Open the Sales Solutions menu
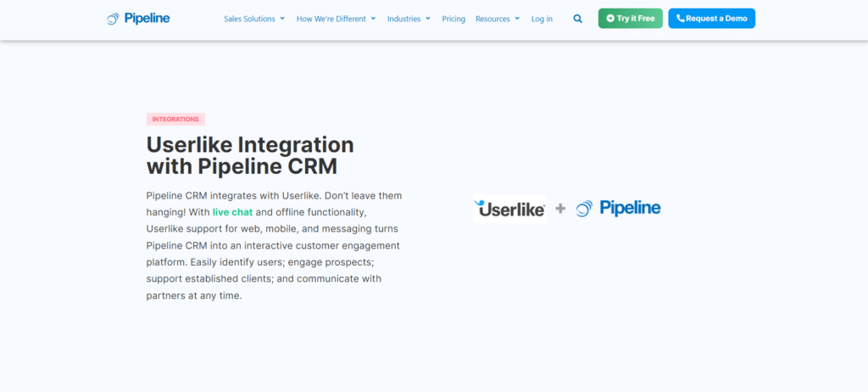This screenshot has width=868, height=392. 250,19
